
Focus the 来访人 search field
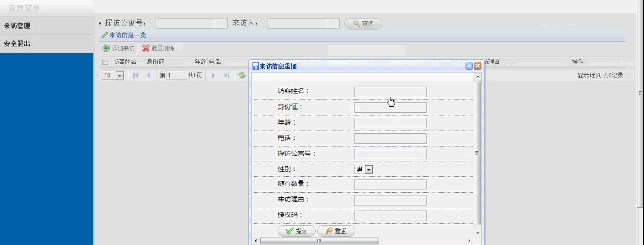(303, 23)
